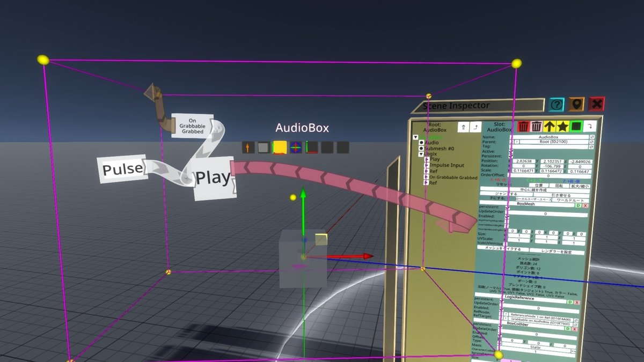Viewport: 644px width, 362px height.
Task: Toggle LogixReference Enabled checkbox
Action: (x=502, y=308)
